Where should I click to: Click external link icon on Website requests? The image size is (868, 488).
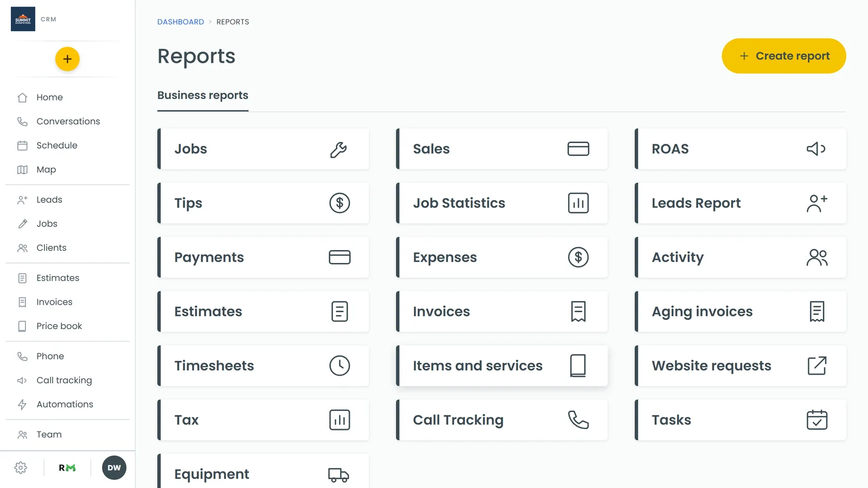[817, 366]
